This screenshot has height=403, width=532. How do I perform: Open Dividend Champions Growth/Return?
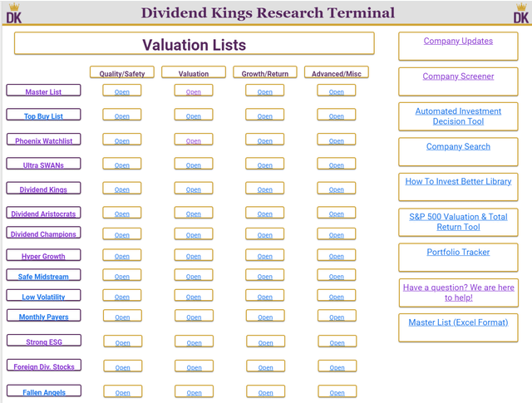[x=264, y=234]
